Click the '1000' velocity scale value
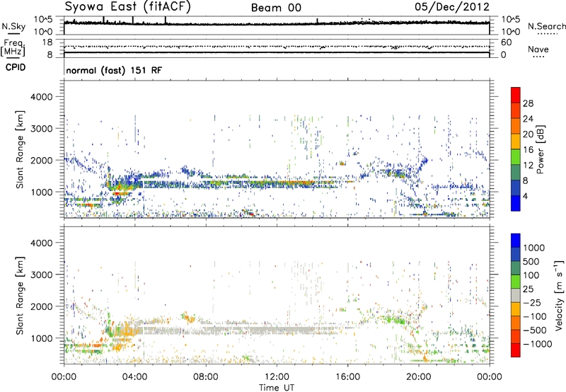566x392 pixels. [x=533, y=248]
